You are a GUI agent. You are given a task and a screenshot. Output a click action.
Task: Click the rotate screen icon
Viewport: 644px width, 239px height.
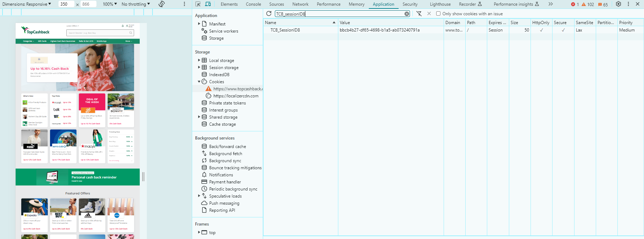(x=162, y=4)
